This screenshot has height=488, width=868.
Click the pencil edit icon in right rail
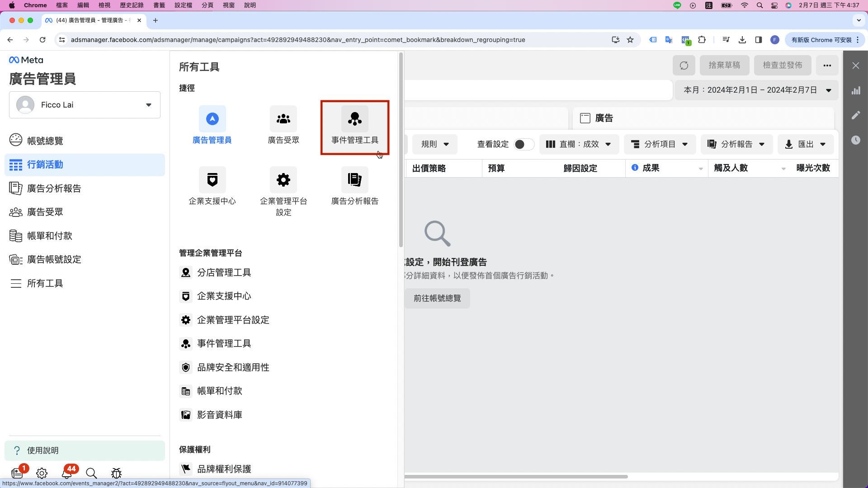(856, 115)
